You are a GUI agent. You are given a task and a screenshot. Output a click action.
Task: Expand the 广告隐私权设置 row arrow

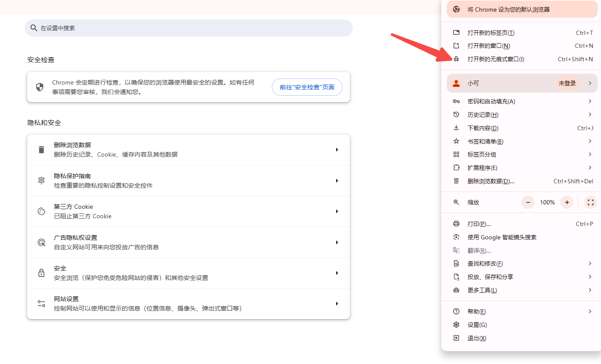click(337, 242)
